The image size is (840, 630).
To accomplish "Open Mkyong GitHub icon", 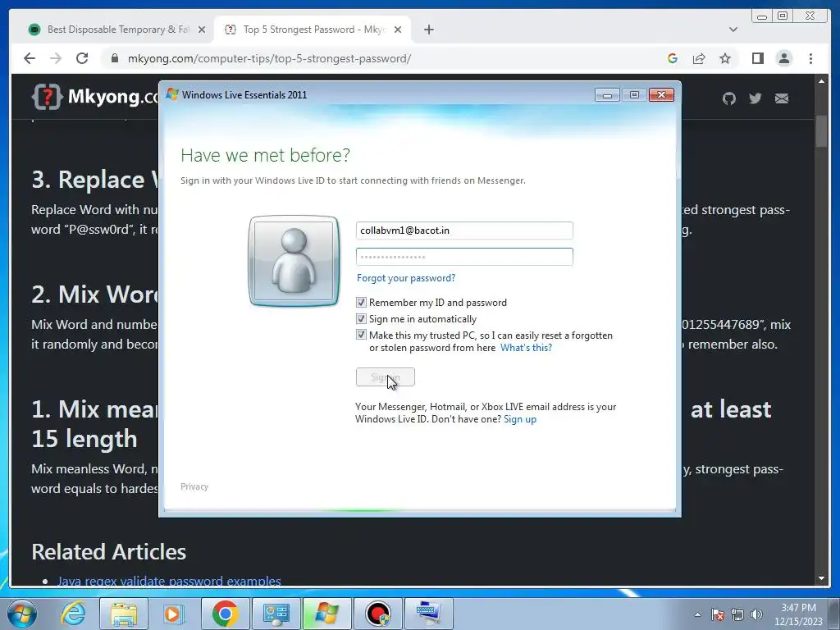I will [728, 98].
